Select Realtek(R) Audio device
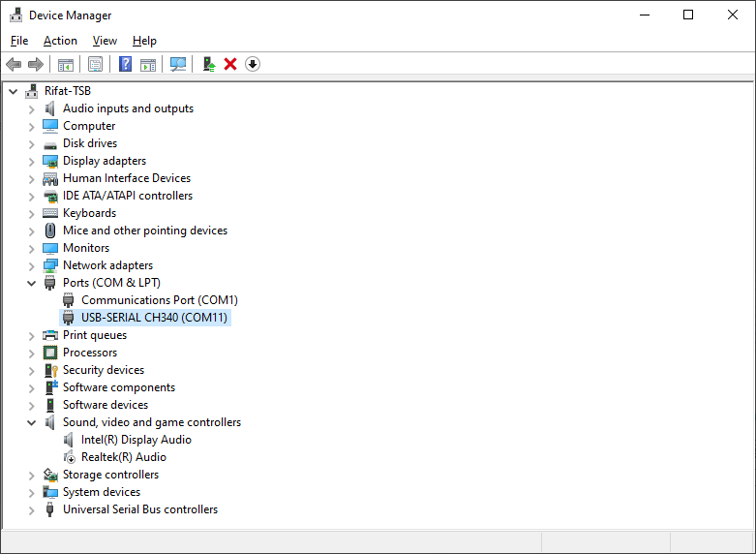The image size is (756, 554). [123, 457]
